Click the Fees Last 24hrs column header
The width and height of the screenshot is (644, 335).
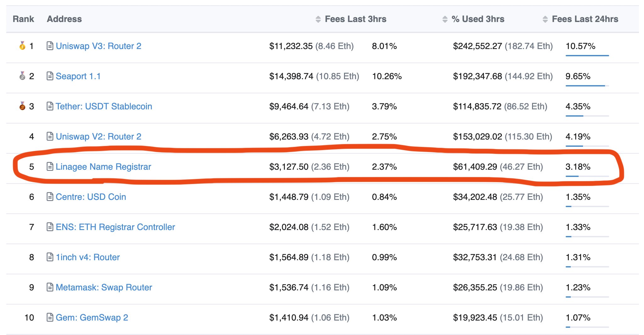(x=585, y=19)
